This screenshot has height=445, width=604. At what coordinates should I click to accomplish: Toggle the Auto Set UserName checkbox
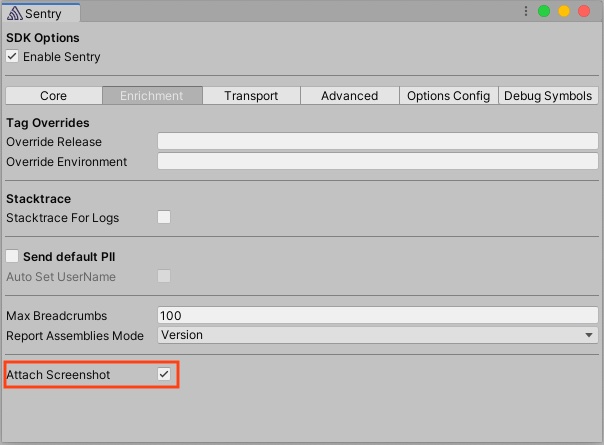[164, 276]
